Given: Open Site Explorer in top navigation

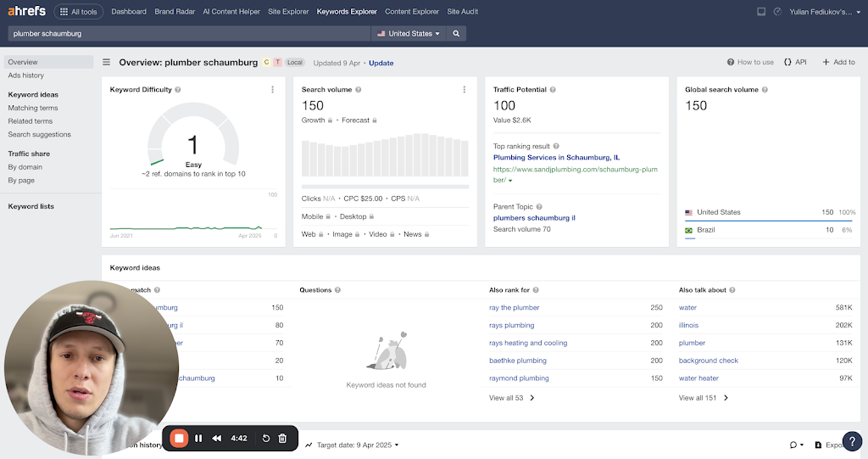Looking at the screenshot, I should (x=288, y=12).
